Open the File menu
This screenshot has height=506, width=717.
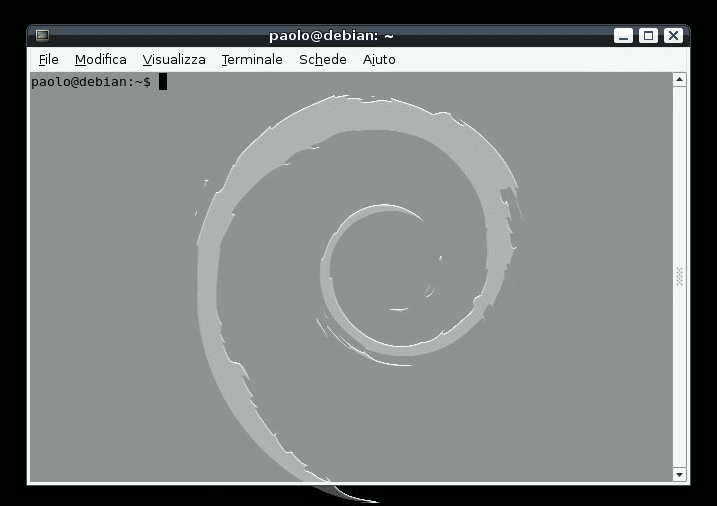48,59
